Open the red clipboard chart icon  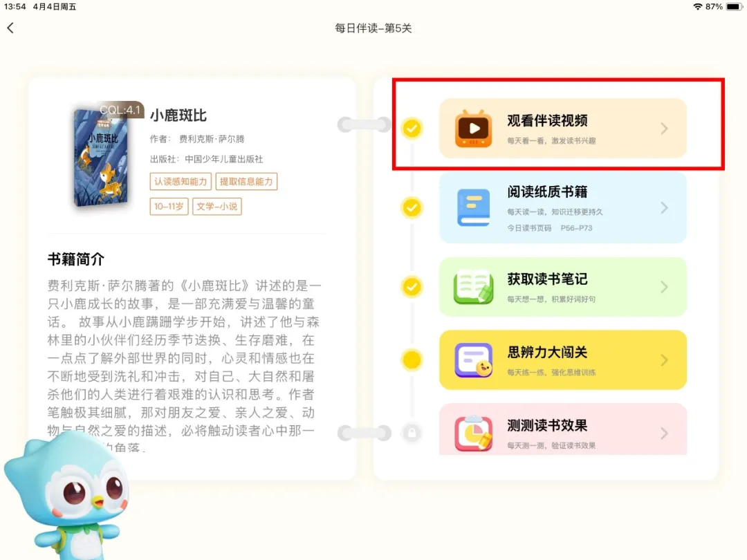pyautogui.click(x=473, y=433)
